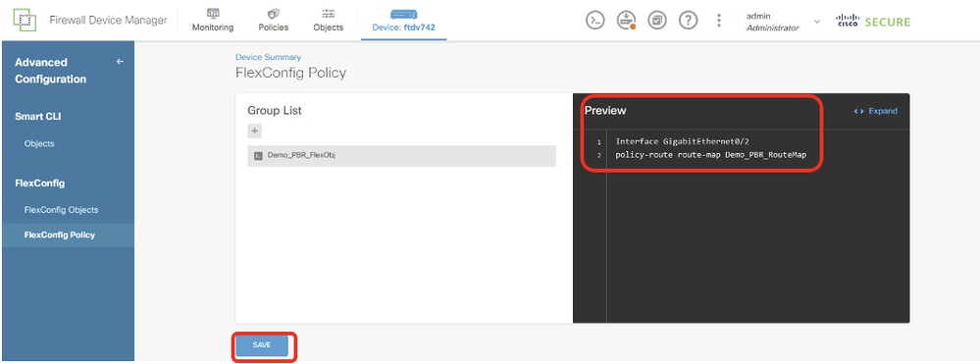Expand the Preview pane

876,111
